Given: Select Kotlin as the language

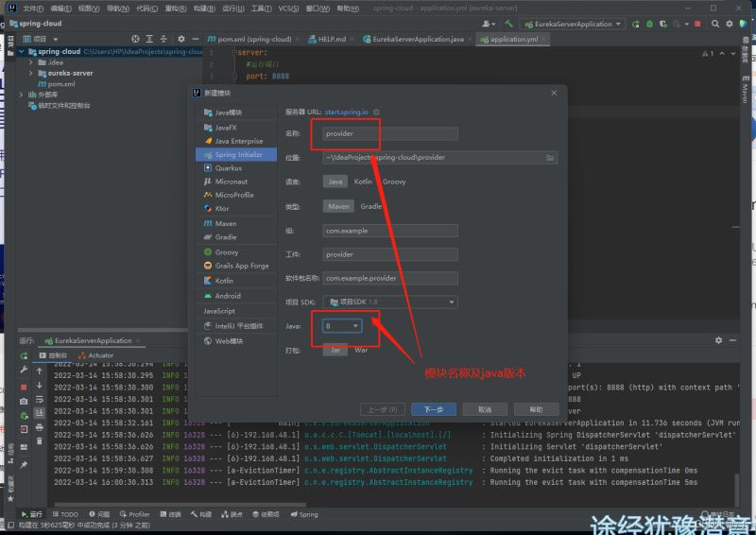Looking at the screenshot, I should click(x=363, y=181).
